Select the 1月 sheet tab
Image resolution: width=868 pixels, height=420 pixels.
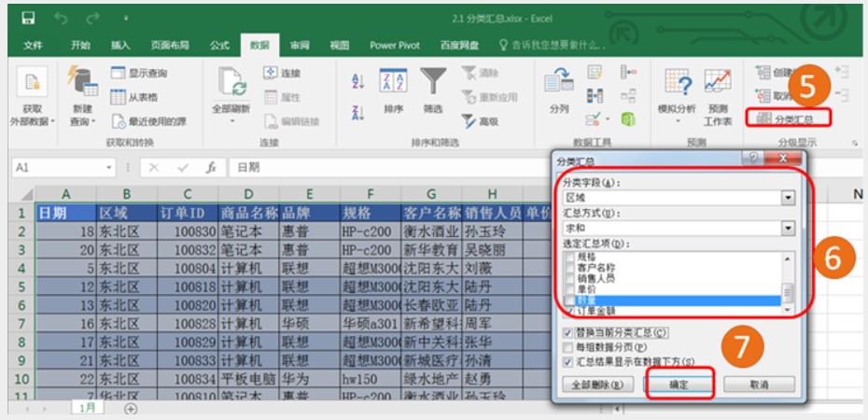(x=87, y=408)
